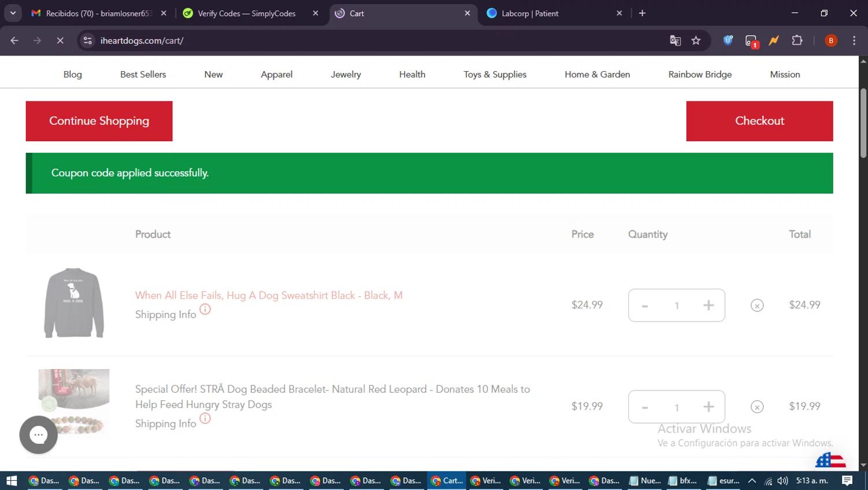Remove the bracelet from cart
This screenshot has width=868, height=490.
tap(757, 407)
